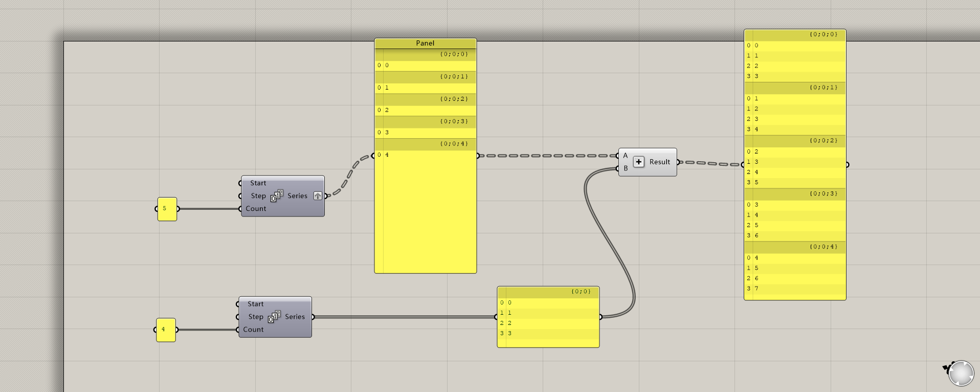Click the Step input on upper Series

click(258, 196)
